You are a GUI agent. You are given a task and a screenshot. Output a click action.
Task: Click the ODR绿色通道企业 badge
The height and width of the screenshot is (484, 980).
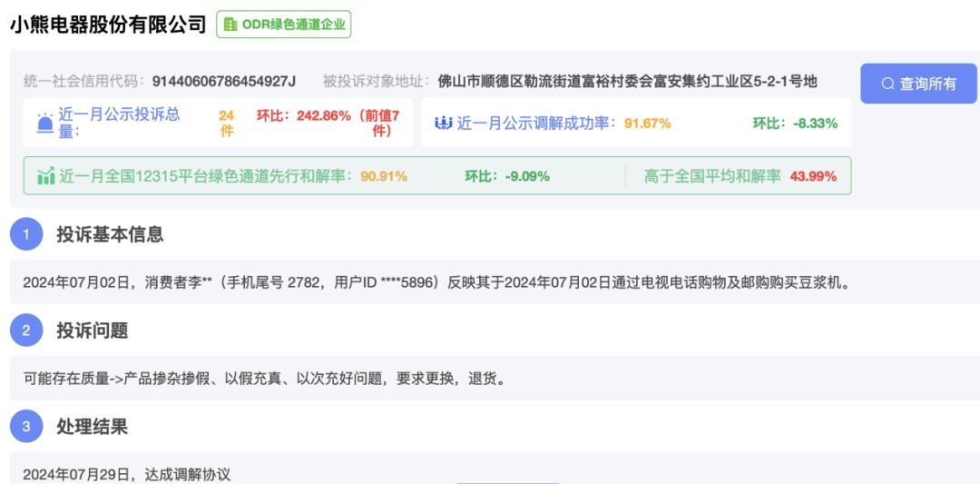pyautogui.click(x=283, y=25)
